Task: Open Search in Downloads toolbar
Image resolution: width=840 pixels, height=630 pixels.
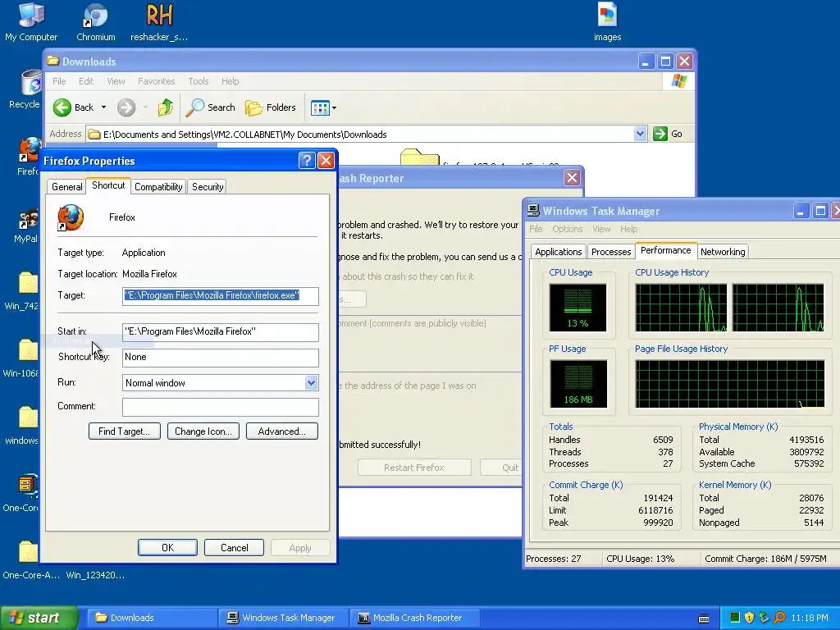Action: (210, 107)
